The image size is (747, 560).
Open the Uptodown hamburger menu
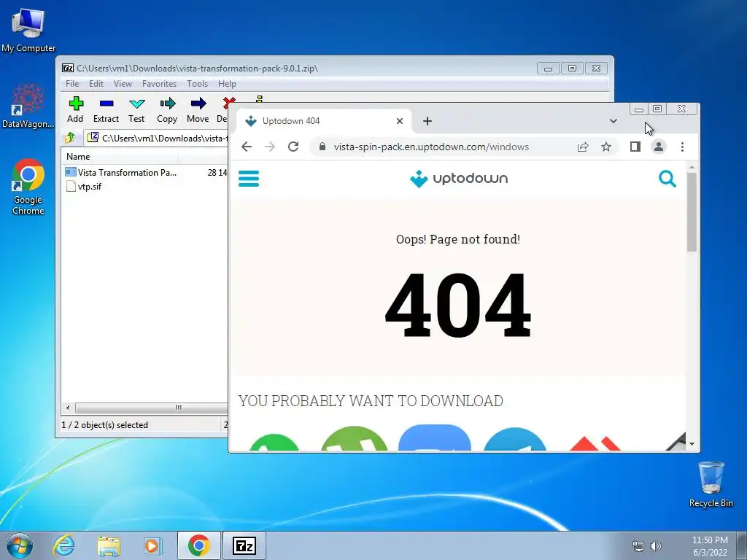[249, 179]
